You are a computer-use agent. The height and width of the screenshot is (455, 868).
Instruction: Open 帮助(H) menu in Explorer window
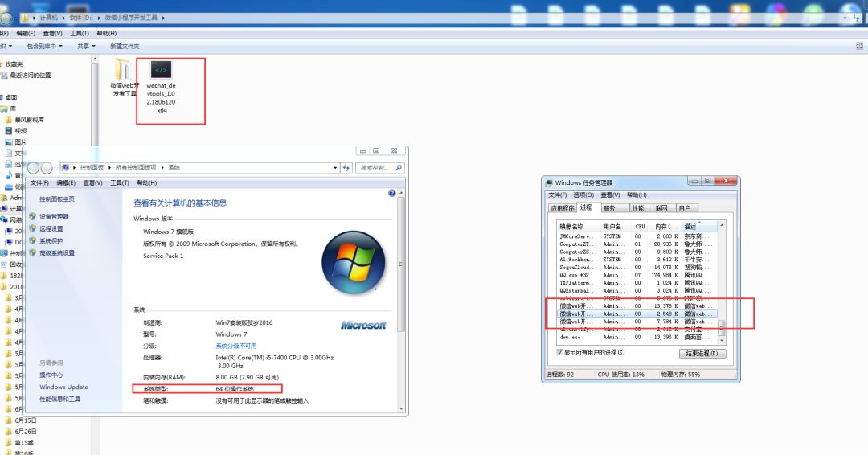(106, 33)
